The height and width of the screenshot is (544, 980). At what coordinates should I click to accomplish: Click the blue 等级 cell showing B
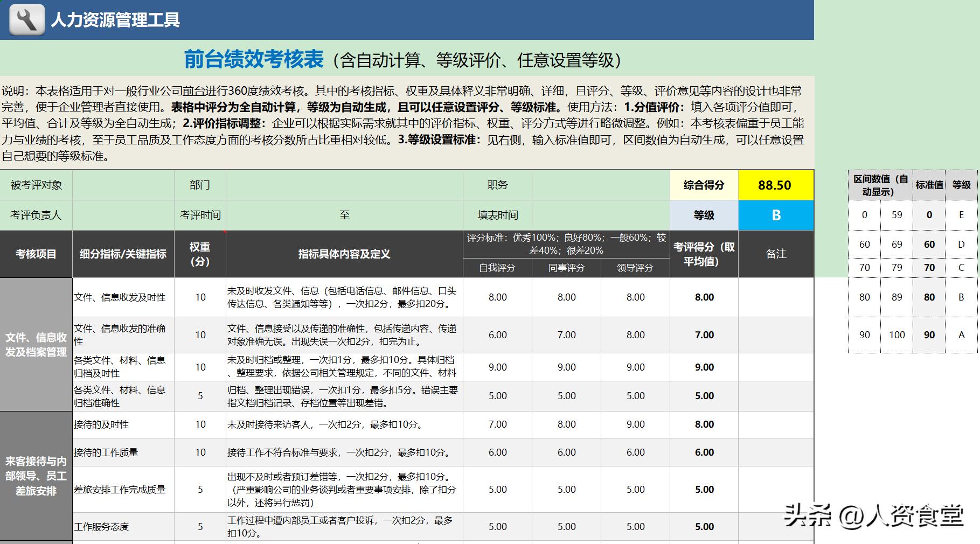pyautogui.click(x=776, y=215)
